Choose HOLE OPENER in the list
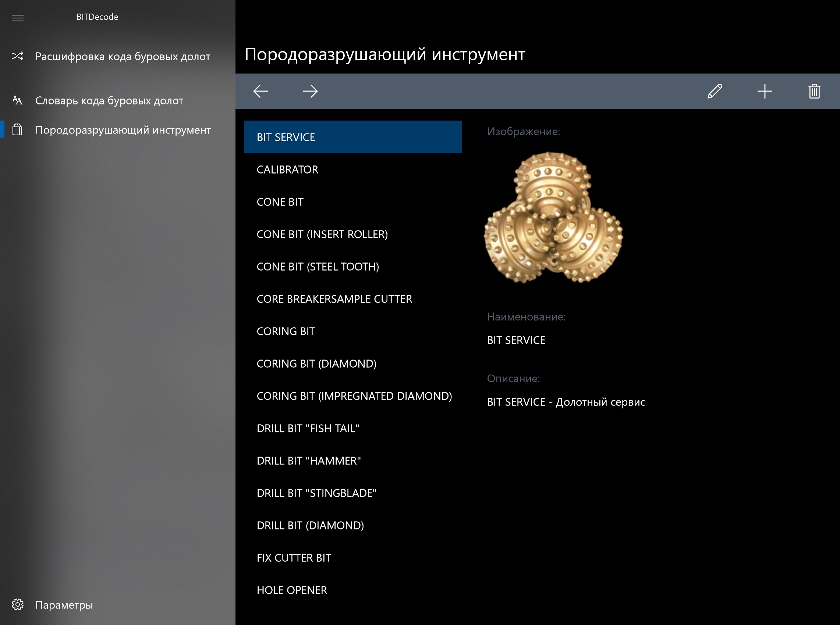 [291, 590]
